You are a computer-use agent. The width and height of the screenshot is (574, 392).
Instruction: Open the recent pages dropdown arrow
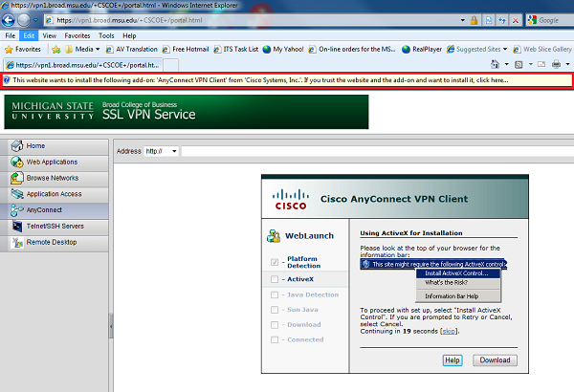(x=35, y=20)
